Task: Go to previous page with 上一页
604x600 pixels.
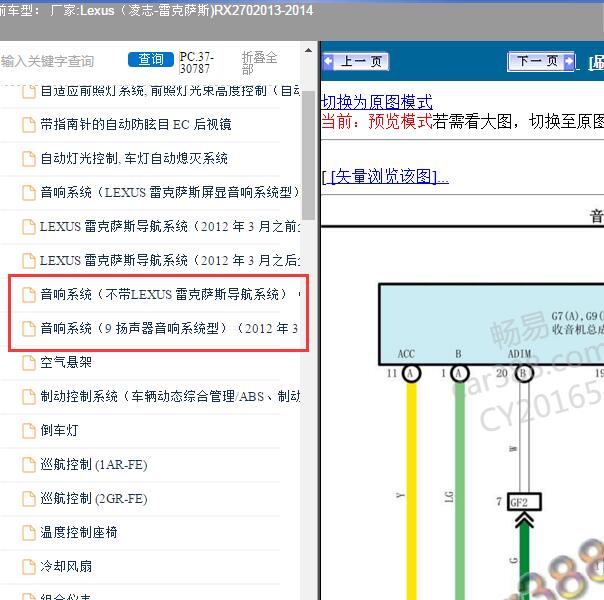Action: tap(356, 61)
